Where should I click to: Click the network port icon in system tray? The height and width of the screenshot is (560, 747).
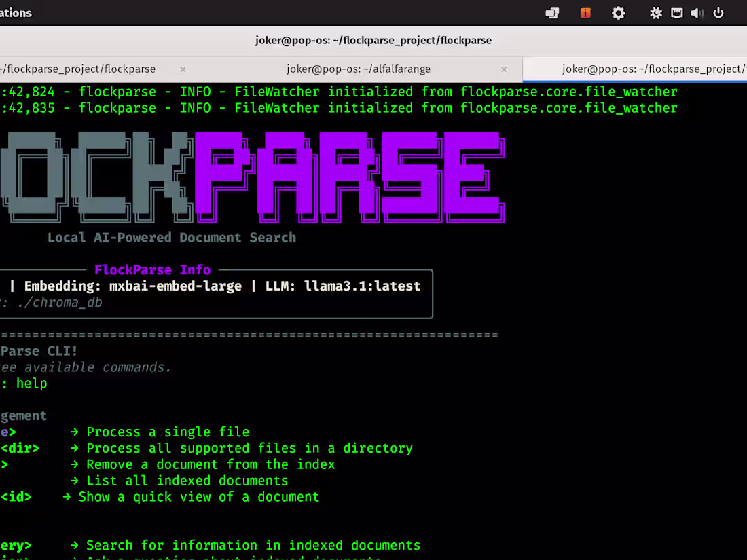[x=676, y=13]
